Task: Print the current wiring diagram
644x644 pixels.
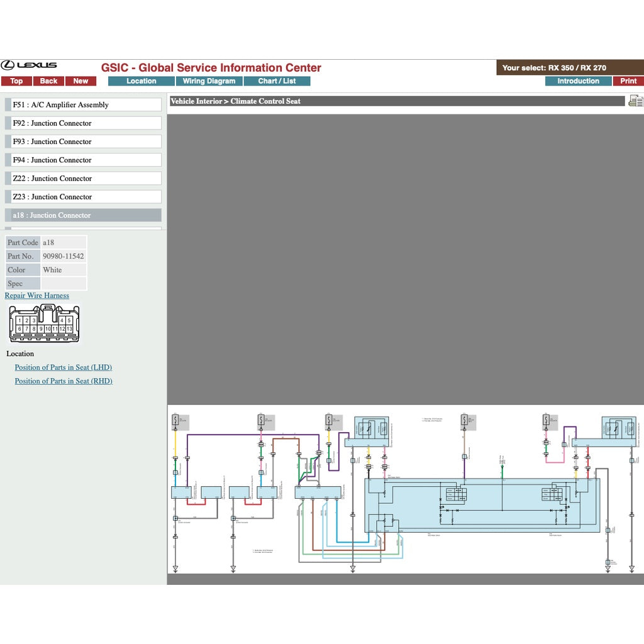Action: [628, 81]
